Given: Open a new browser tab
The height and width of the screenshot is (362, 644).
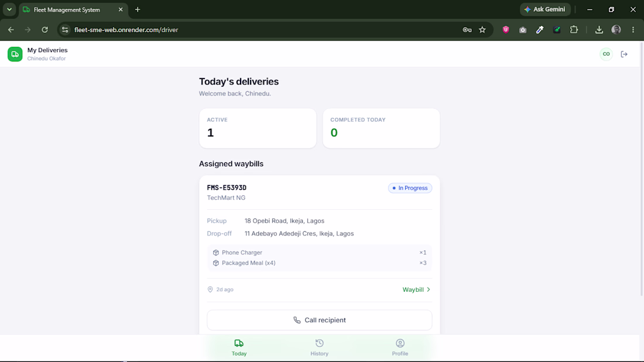Looking at the screenshot, I should coord(138,9).
